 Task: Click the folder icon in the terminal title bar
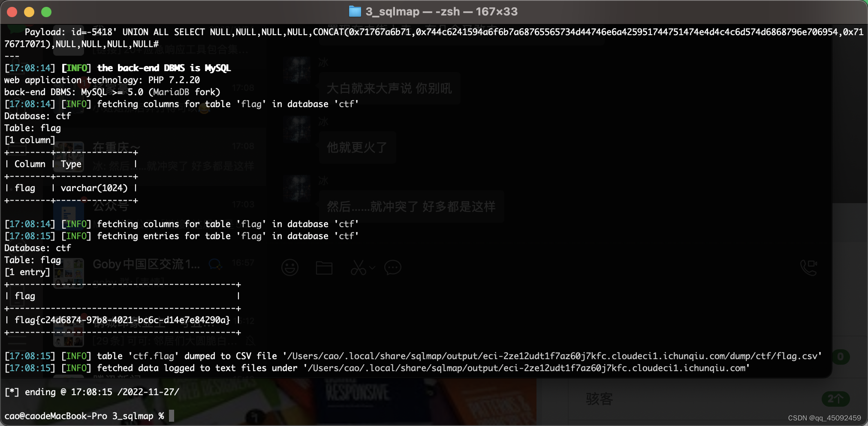click(x=355, y=12)
